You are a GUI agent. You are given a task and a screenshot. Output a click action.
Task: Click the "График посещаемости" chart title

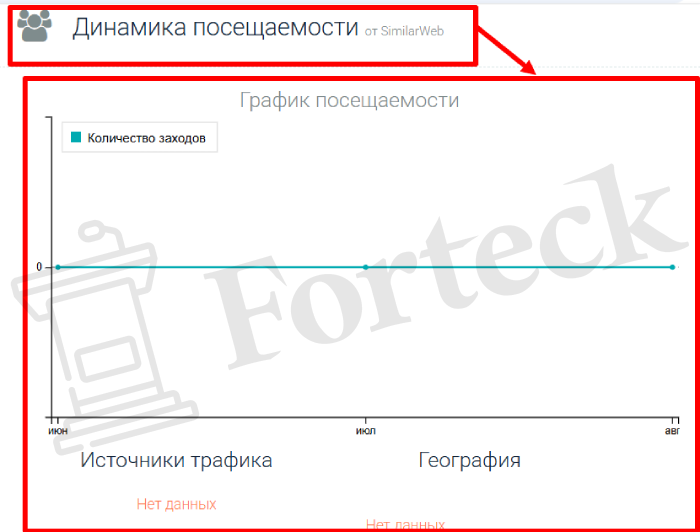350,100
